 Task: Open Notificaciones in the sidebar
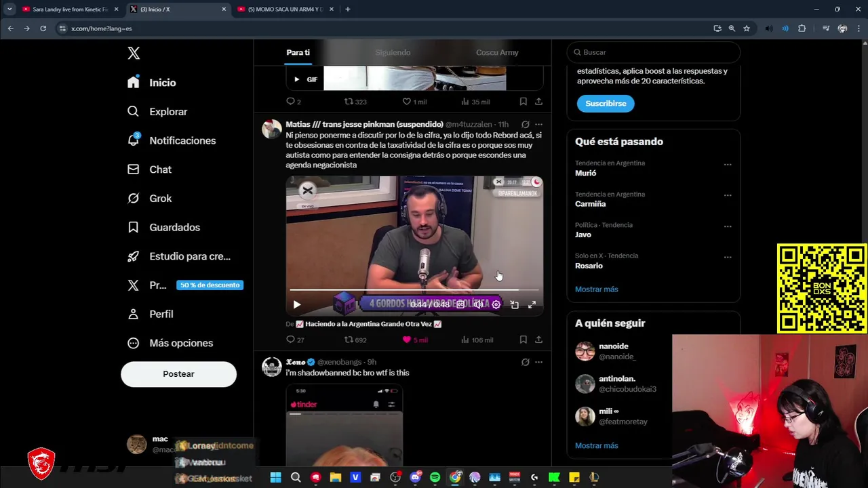172,140
